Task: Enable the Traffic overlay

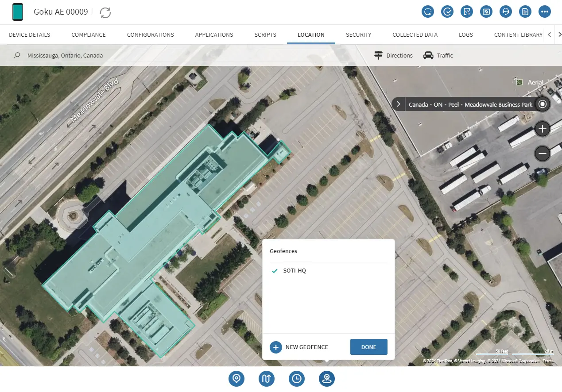Action: (438, 55)
